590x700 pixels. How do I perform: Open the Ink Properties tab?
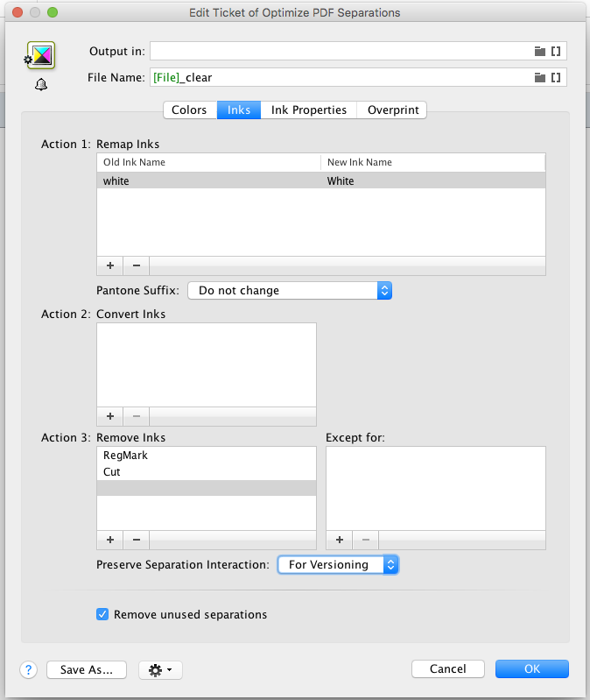pyautogui.click(x=309, y=110)
